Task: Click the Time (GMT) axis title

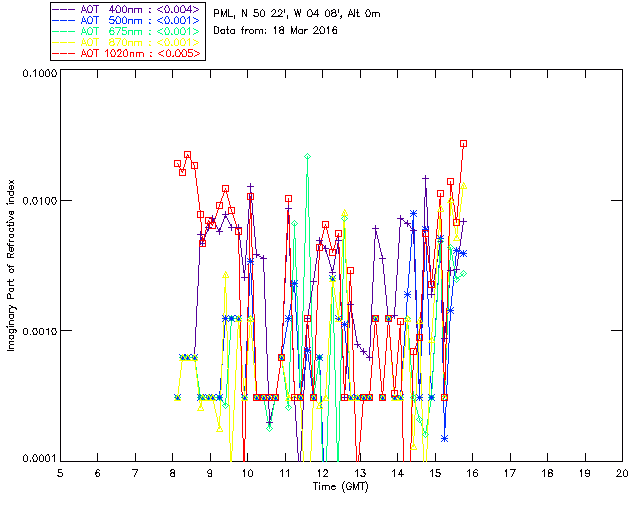Action: 340,487
